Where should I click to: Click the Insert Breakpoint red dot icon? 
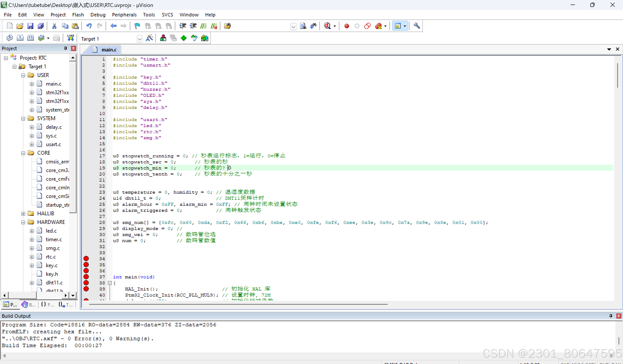point(346,26)
